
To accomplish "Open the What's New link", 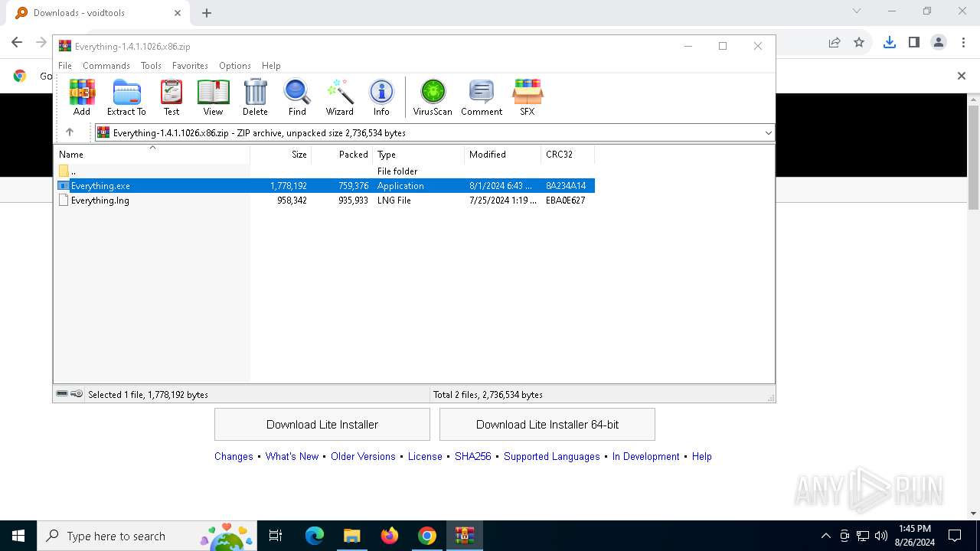I will (x=292, y=456).
